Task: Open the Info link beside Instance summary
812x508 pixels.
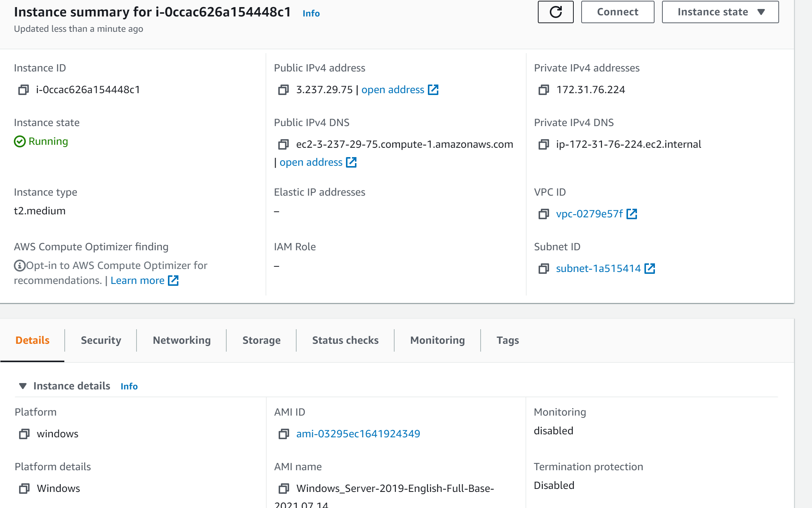Action: (311, 13)
